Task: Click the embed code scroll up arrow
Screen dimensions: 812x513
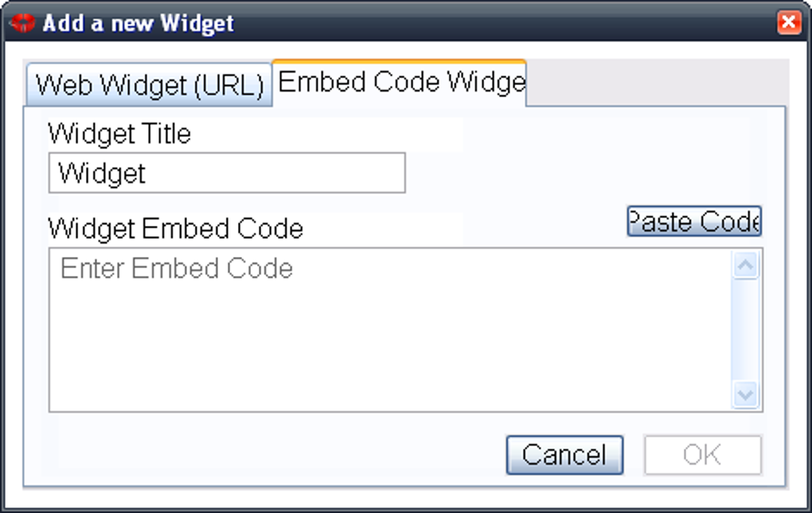Action: coord(745,266)
